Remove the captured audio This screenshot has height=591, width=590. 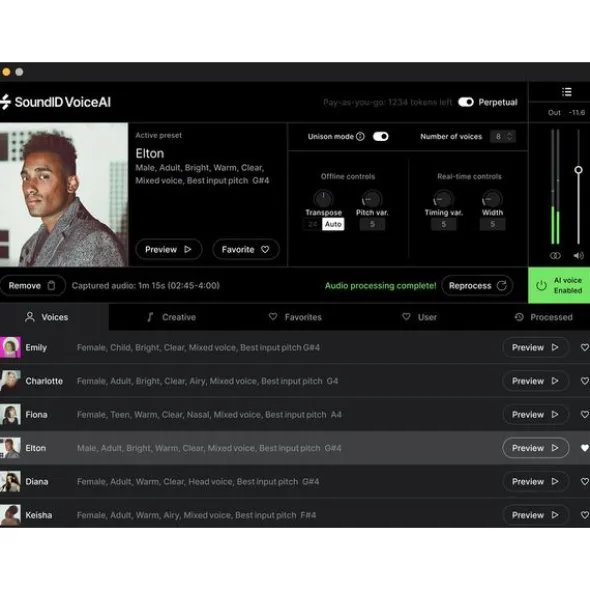pyautogui.click(x=32, y=285)
